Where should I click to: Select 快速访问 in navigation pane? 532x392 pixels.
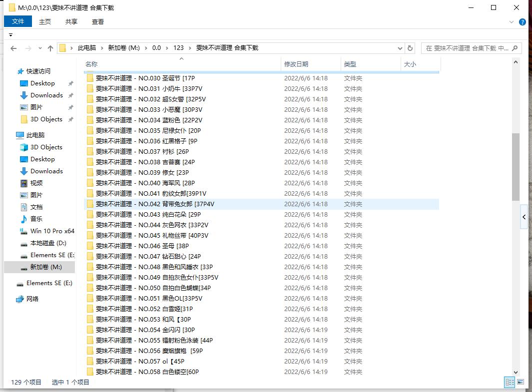pos(38,71)
